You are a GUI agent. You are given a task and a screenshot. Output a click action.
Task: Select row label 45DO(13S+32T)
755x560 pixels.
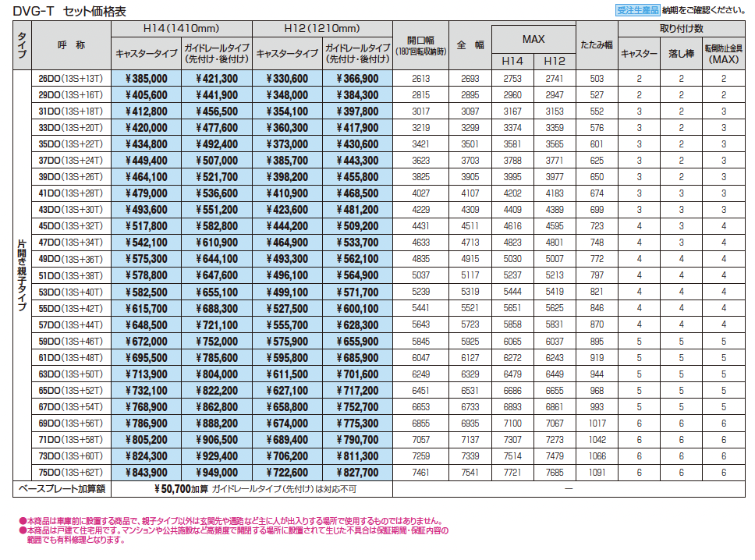71,226
